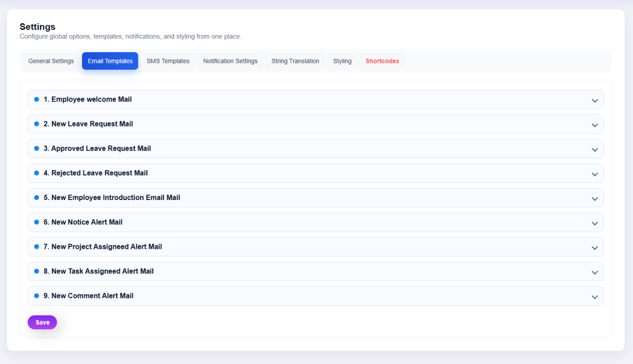The height and width of the screenshot is (364, 633).
Task: Click chevron beside New Employee Introduction Email Mail
Action: coord(595,199)
